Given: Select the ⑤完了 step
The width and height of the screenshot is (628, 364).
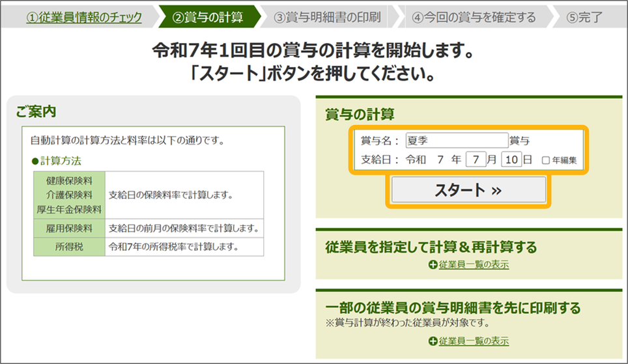Looking at the screenshot, I should point(584,17).
